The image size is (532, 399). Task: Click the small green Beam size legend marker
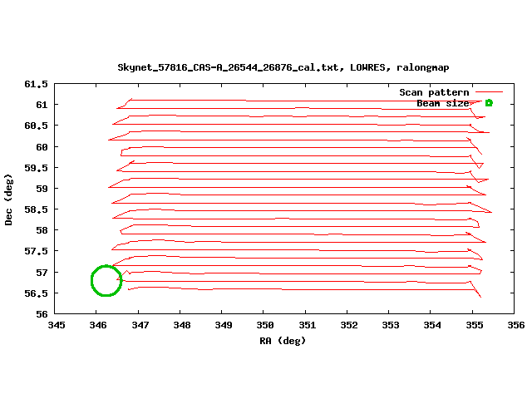click(489, 103)
